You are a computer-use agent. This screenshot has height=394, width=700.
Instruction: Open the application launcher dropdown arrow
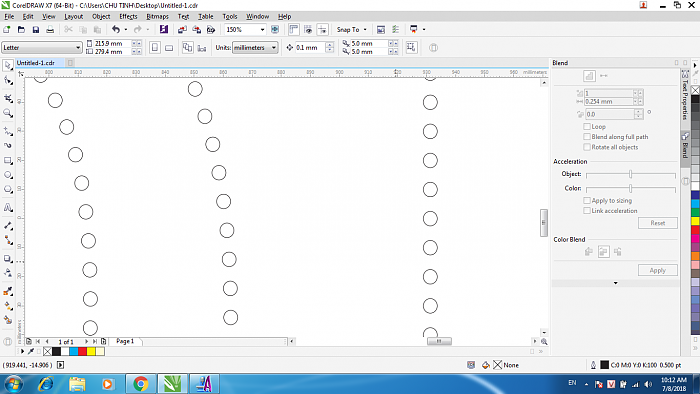[x=424, y=29]
